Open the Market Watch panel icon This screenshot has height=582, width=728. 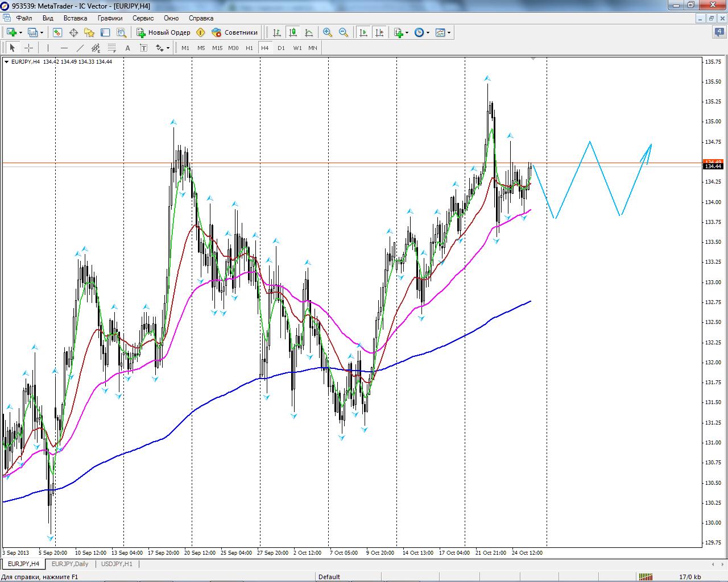[x=57, y=32]
